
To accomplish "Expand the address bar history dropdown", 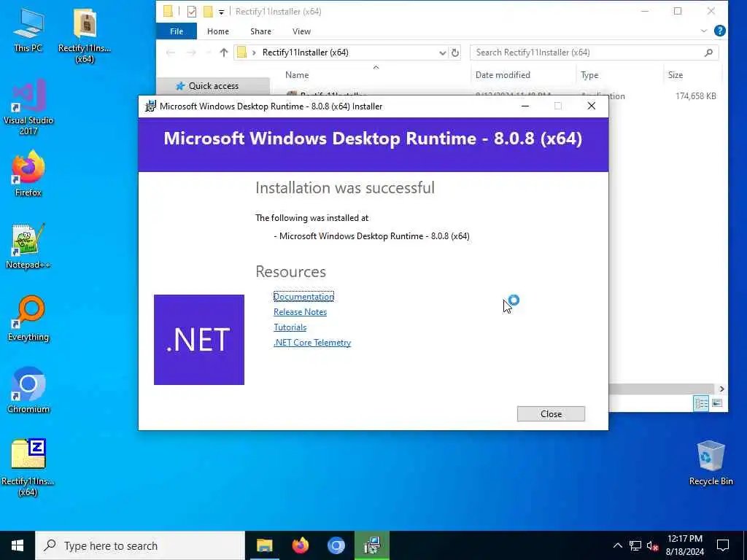I will coord(442,52).
